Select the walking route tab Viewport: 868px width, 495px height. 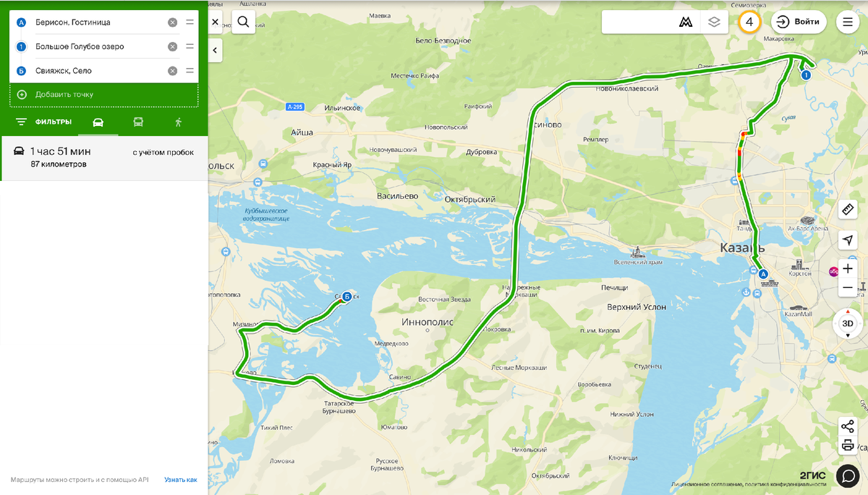coord(178,122)
